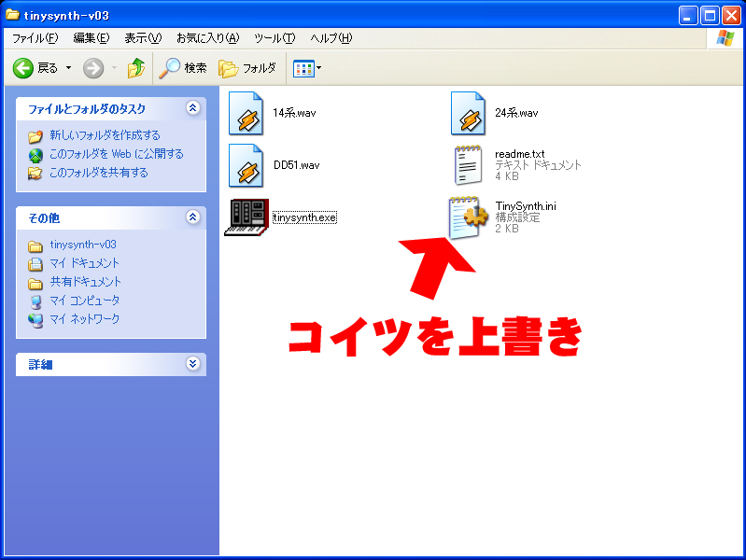
Task: Collapse the その他 panel
Action: [193, 217]
